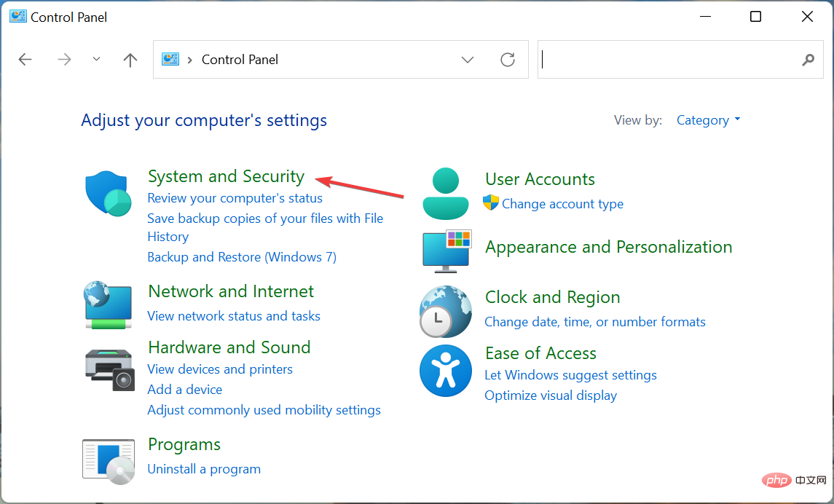Click the Programs disc icon
Screen dimensions: 834x504
pyautogui.click(x=109, y=462)
